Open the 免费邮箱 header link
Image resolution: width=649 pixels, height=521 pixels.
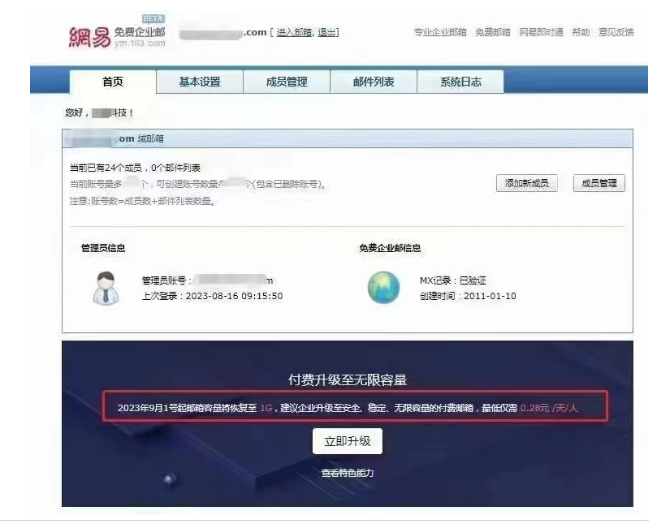(493, 32)
